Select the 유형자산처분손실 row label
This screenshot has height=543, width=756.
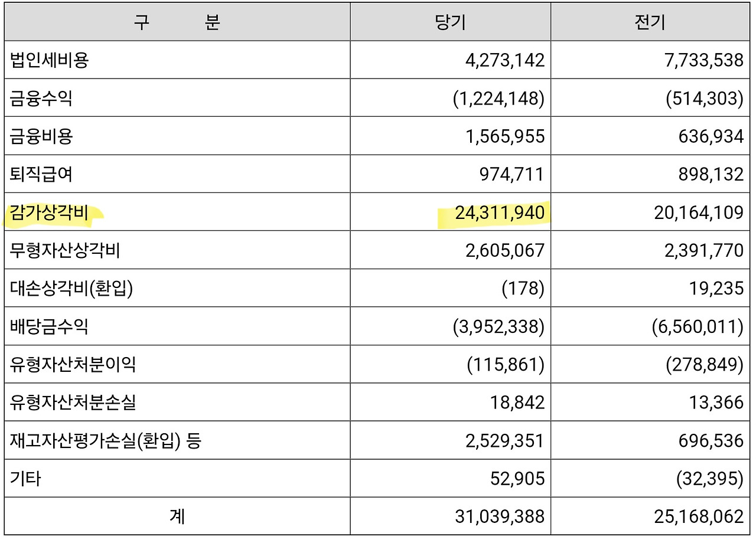point(73,403)
